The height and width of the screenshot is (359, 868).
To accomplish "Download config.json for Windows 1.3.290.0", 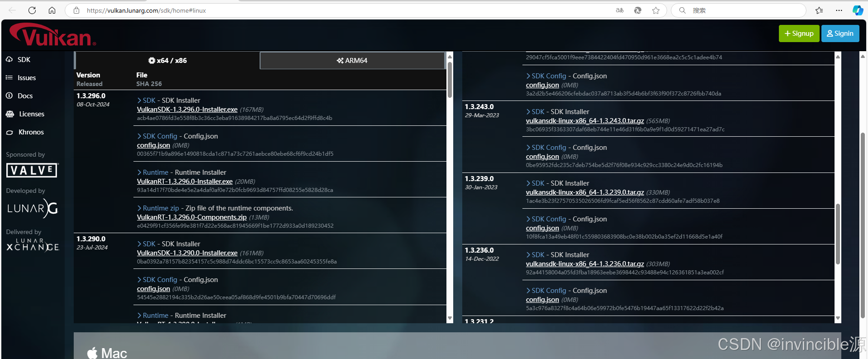I will point(153,288).
